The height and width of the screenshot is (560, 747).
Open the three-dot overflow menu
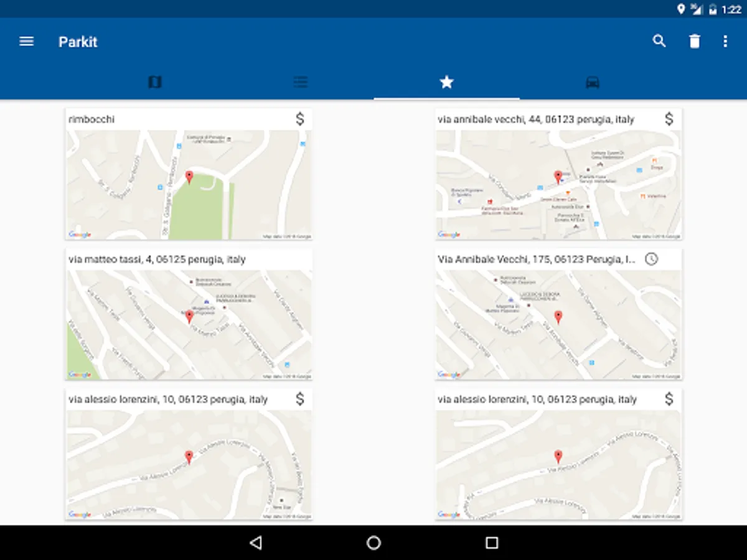pyautogui.click(x=725, y=42)
